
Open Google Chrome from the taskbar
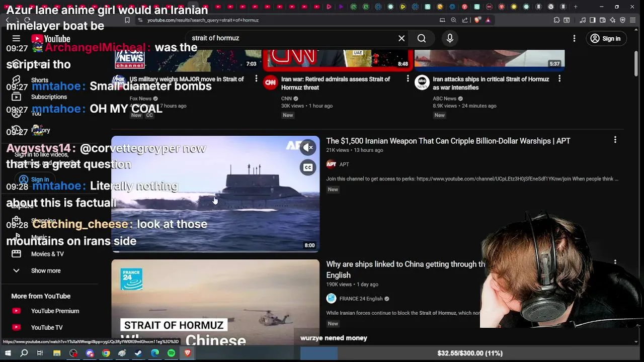coord(106,353)
